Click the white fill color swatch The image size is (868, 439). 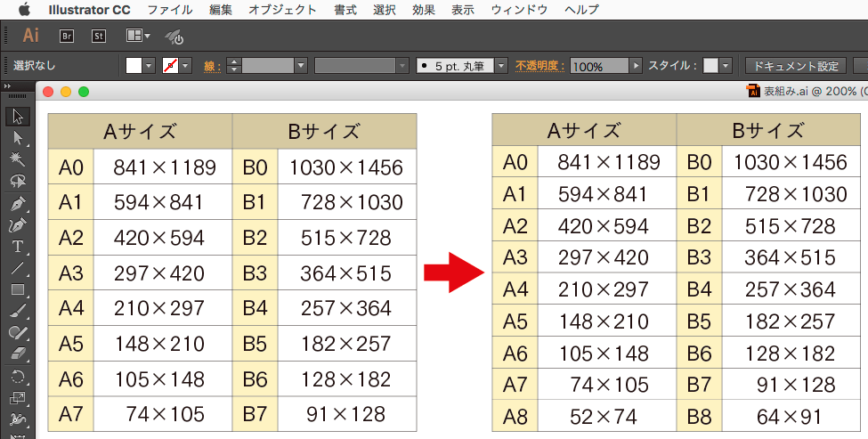pyautogui.click(x=134, y=66)
